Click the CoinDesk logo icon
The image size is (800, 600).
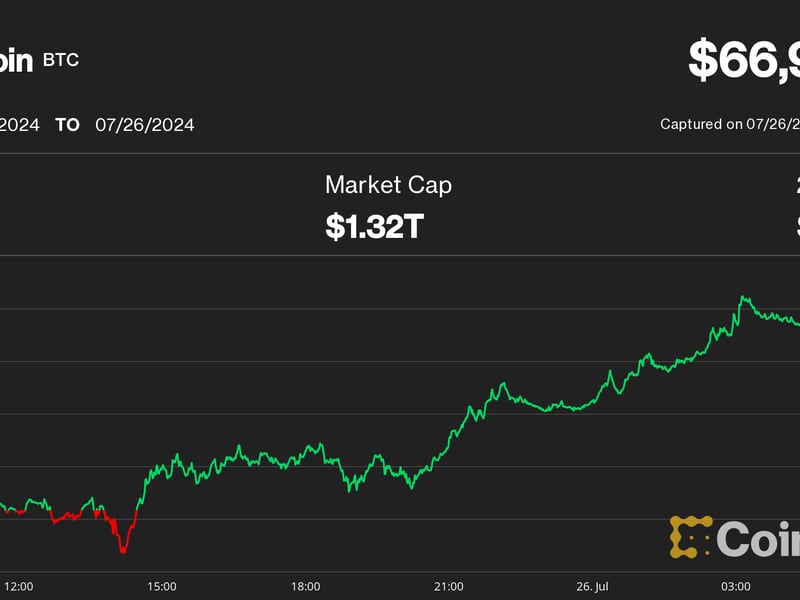coord(690,537)
